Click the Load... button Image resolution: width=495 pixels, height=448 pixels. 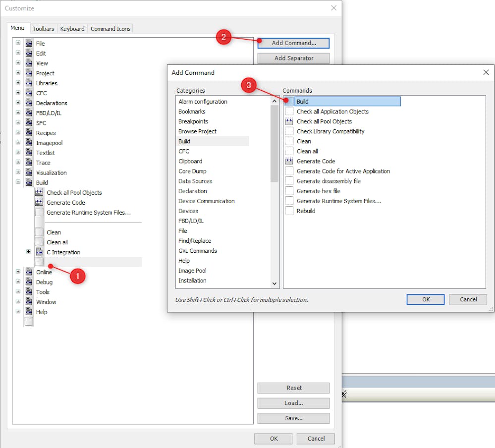pos(293,403)
